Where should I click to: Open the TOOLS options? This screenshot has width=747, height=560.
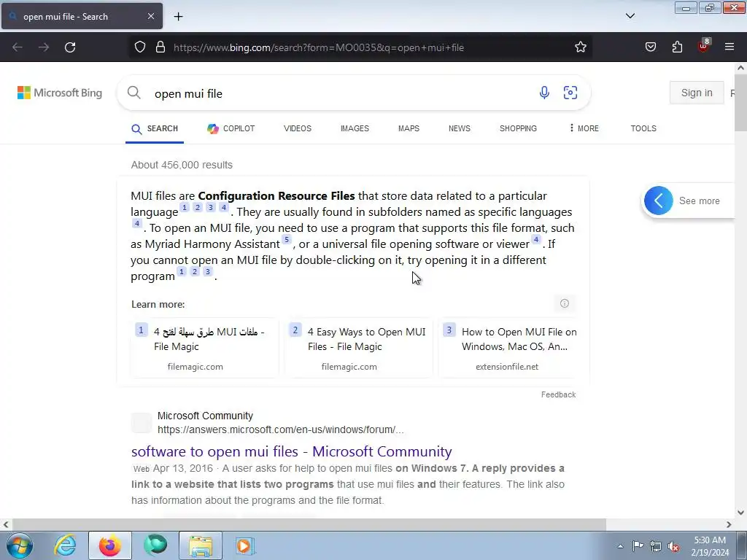pyautogui.click(x=643, y=128)
